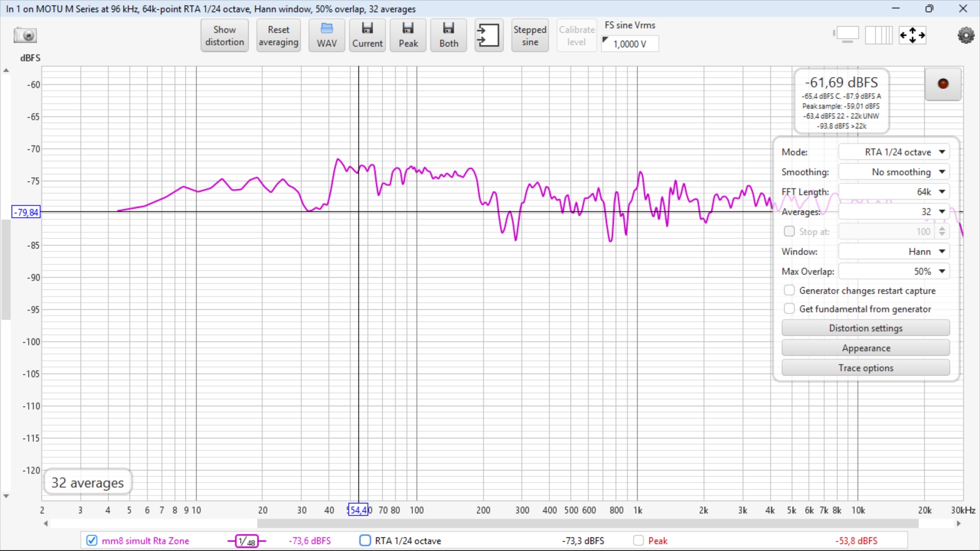Enable RTA 1/24 octave trace checkbox

365,540
